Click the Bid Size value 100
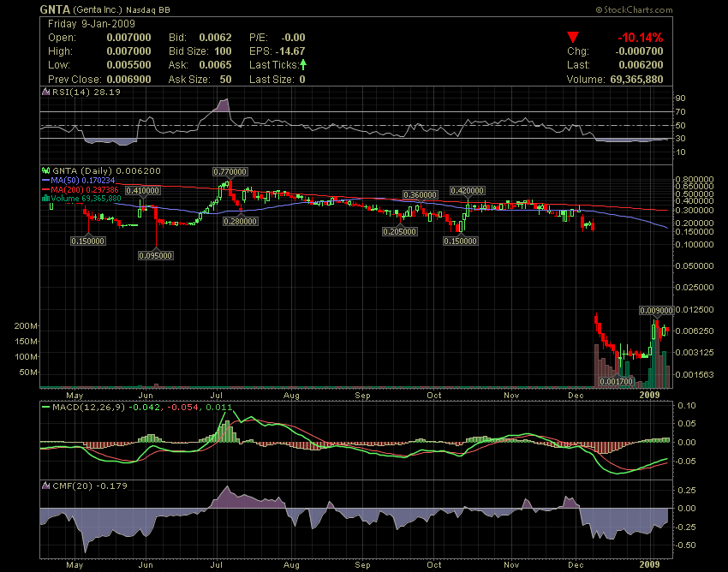 (223, 51)
